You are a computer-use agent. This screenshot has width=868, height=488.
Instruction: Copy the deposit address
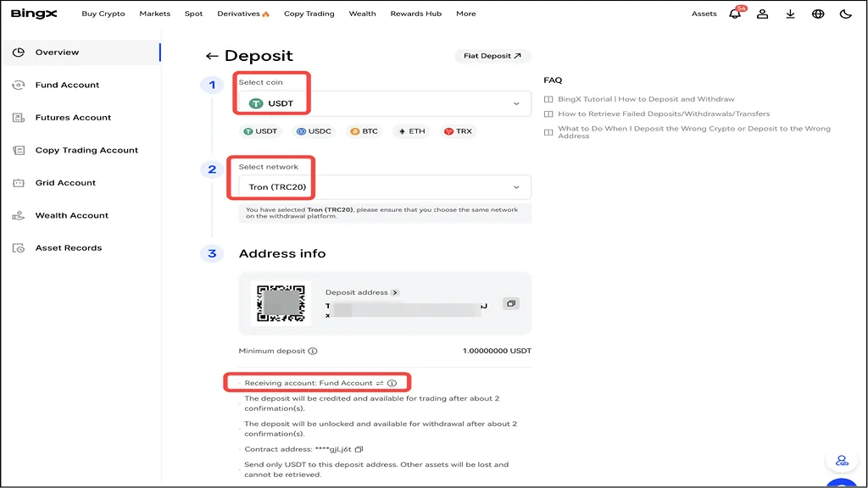pyautogui.click(x=510, y=303)
